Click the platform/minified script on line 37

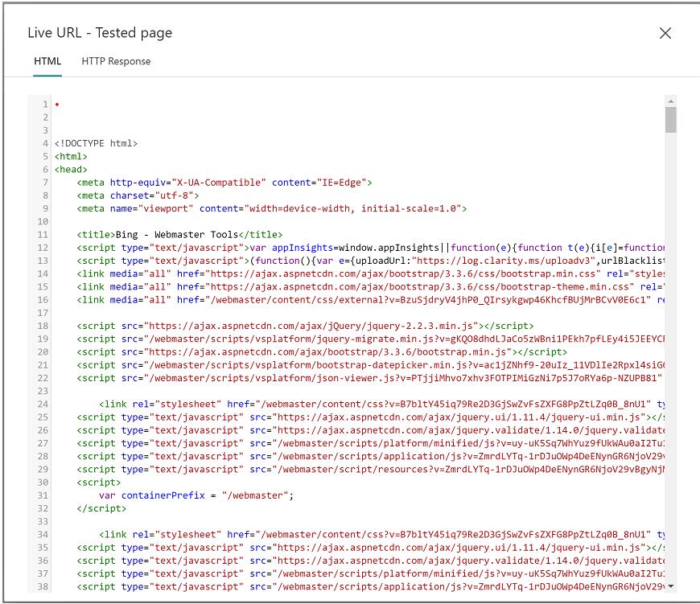click(x=371, y=573)
